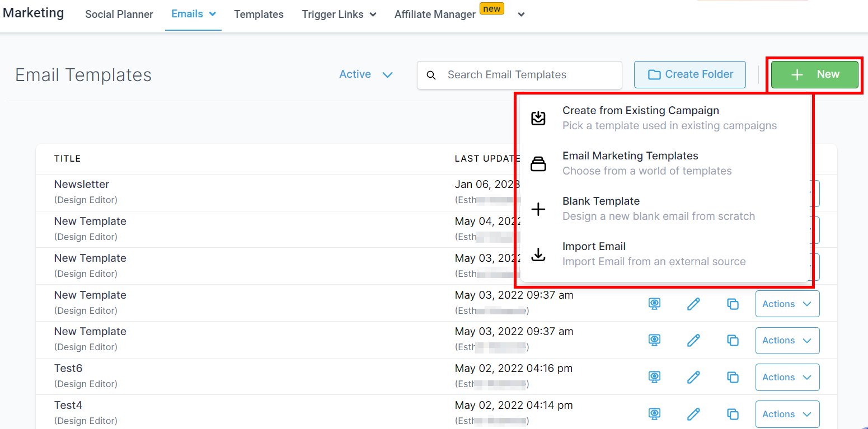Click the preview icon for Test6 template
This screenshot has width=868, height=429.
point(654,377)
